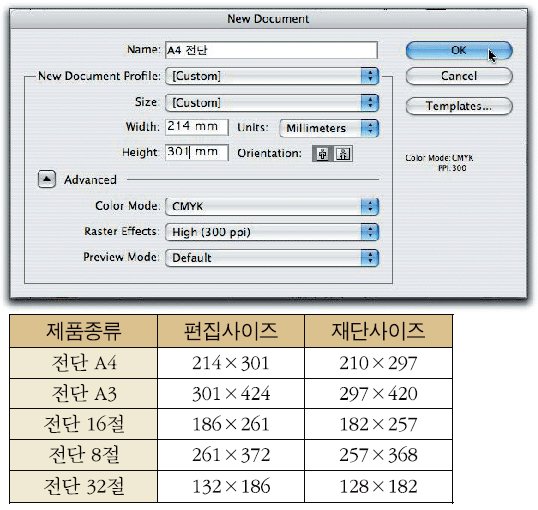This screenshot has height=510, width=538.
Task: Click row label '전단 A4'
Action: [x=84, y=363]
